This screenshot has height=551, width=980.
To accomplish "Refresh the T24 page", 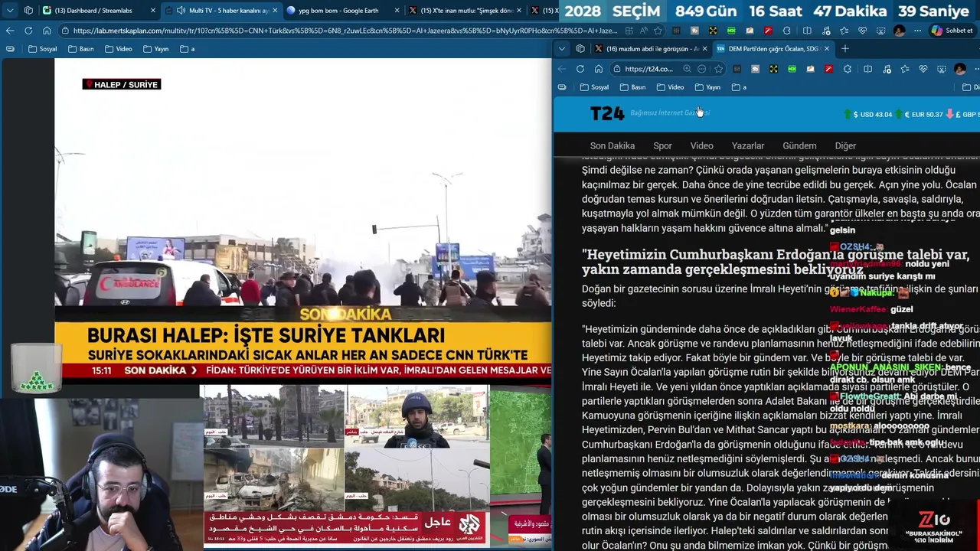I will (580, 69).
